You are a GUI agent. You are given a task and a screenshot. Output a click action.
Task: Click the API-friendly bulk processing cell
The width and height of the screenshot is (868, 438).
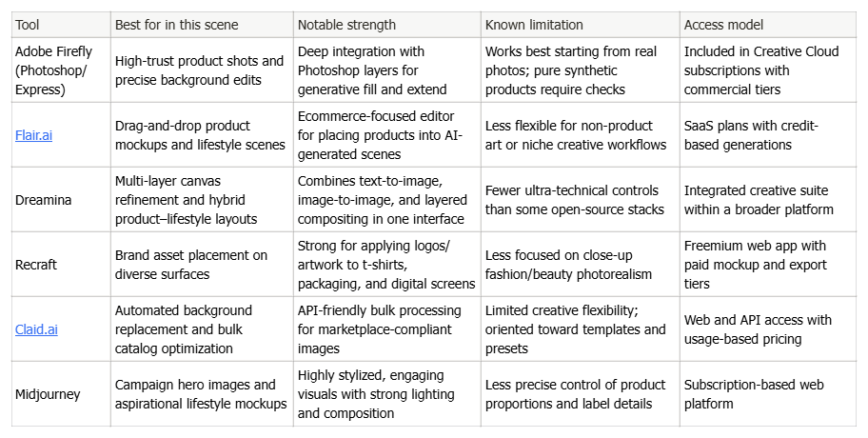(x=387, y=329)
